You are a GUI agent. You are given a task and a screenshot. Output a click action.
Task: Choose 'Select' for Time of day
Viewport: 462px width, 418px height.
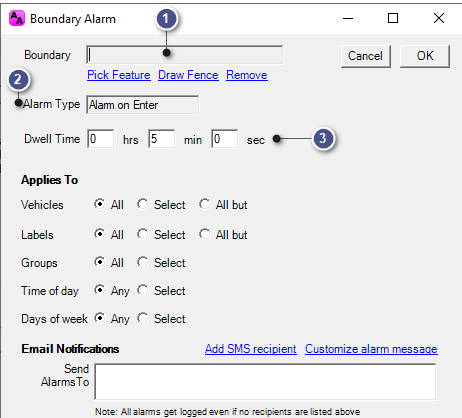[x=143, y=290]
